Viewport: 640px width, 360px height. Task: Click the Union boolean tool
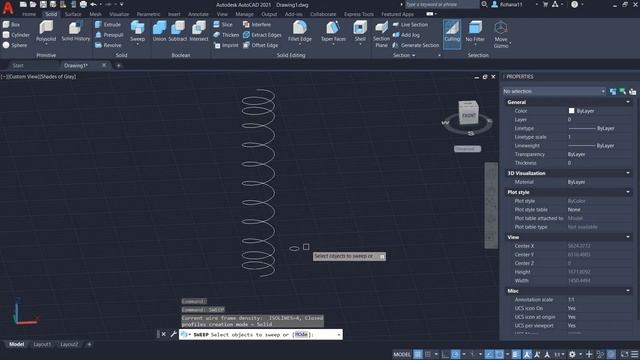click(x=159, y=31)
